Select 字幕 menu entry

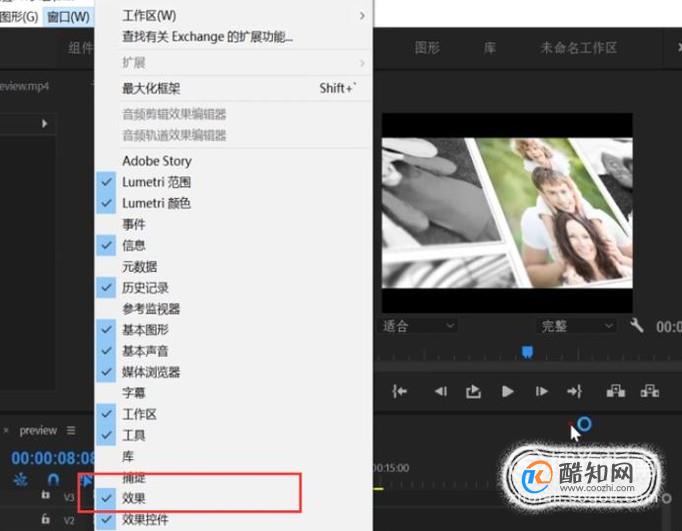click(234, 393)
